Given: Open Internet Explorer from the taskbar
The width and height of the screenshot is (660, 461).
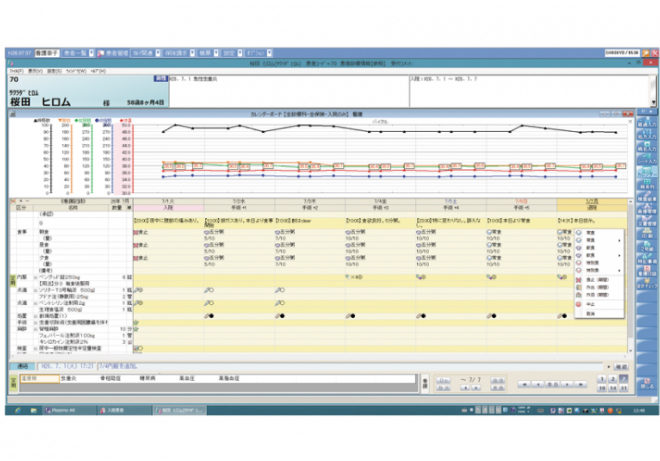Looking at the screenshot, I should click(18, 410).
